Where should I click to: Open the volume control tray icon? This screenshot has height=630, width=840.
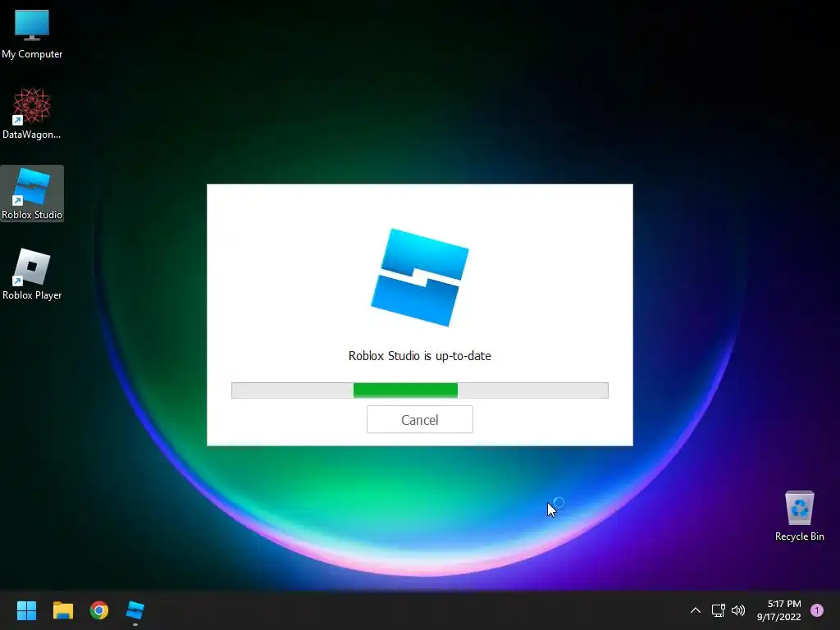(738, 610)
